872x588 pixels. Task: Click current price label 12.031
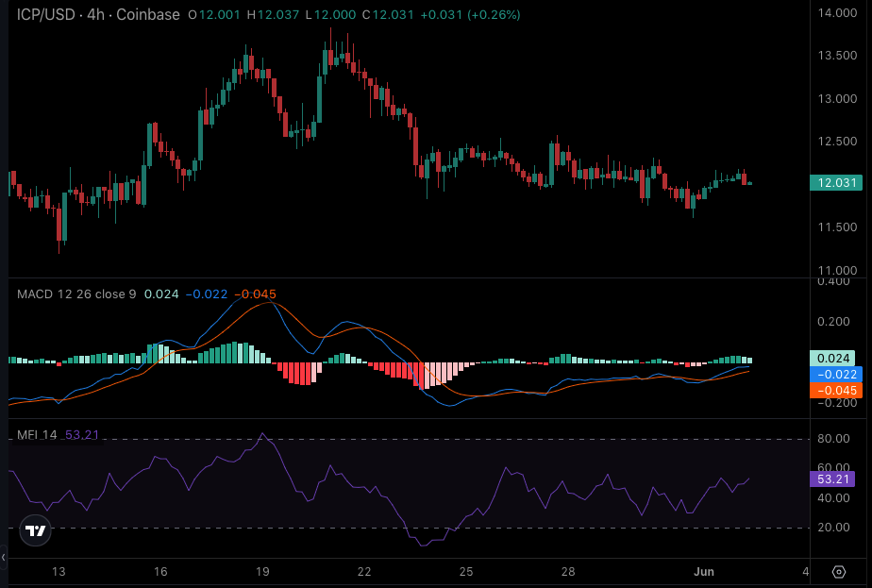[x=835, y=183]
